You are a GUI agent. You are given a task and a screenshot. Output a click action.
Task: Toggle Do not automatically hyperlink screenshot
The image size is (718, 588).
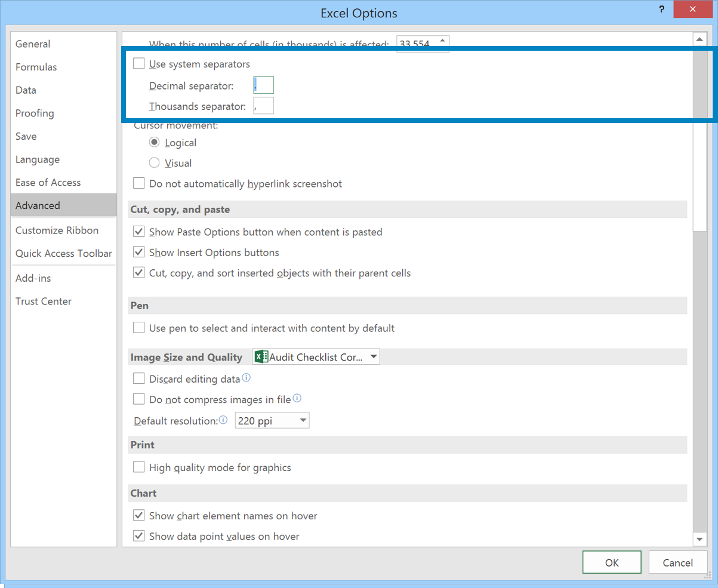tap(139, 183)
